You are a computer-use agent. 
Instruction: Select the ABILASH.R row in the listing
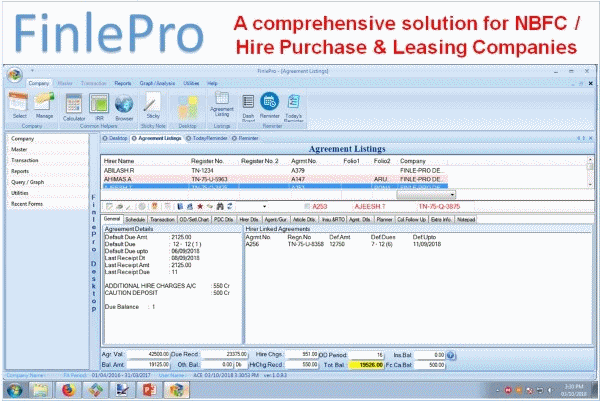[275, 171]
